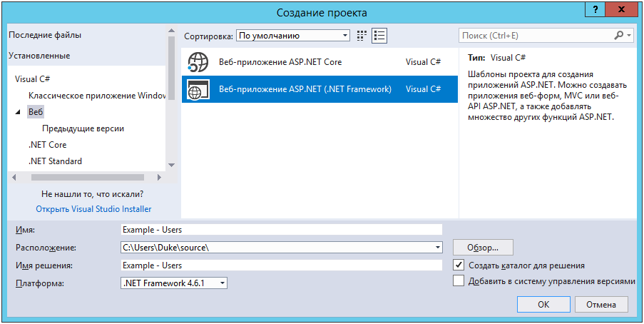644x324 pixels.
Task: Select the Веб tree item
Action: 36,112
